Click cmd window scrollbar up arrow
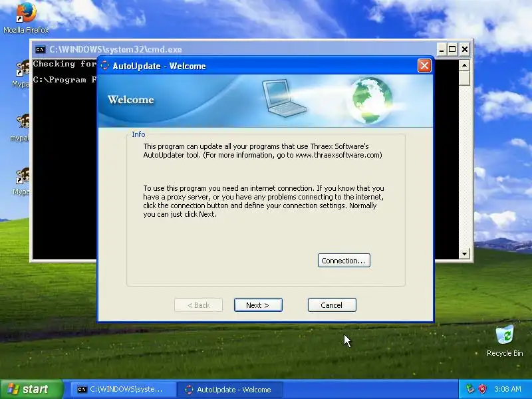This screenshot has height=399, width=532. pos(464,65)
